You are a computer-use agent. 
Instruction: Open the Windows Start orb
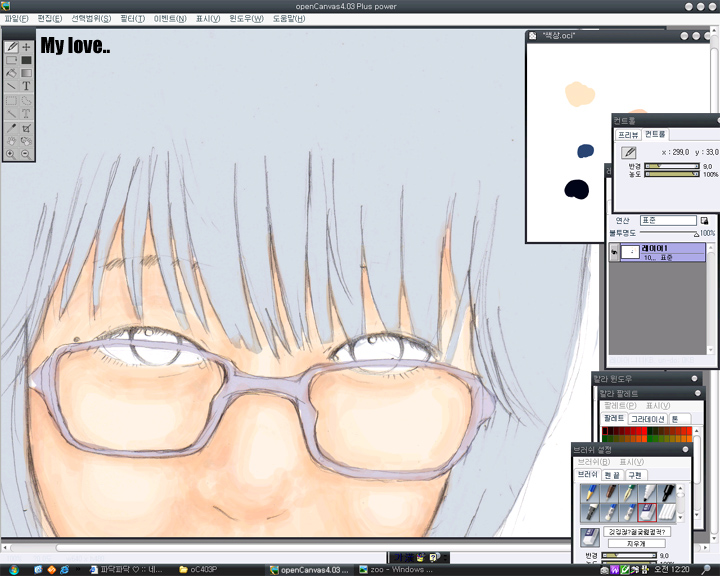pos(14,570)
